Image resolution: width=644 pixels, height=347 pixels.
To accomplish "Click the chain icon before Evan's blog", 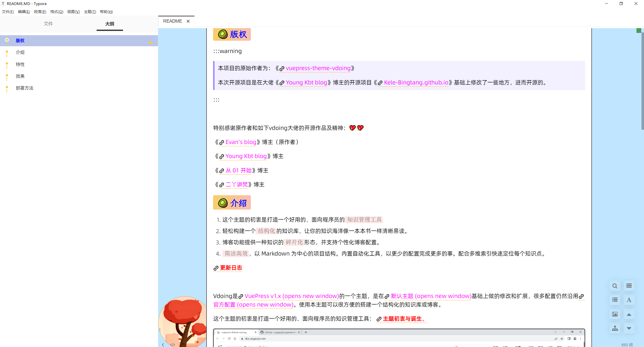I will [222, 143].
